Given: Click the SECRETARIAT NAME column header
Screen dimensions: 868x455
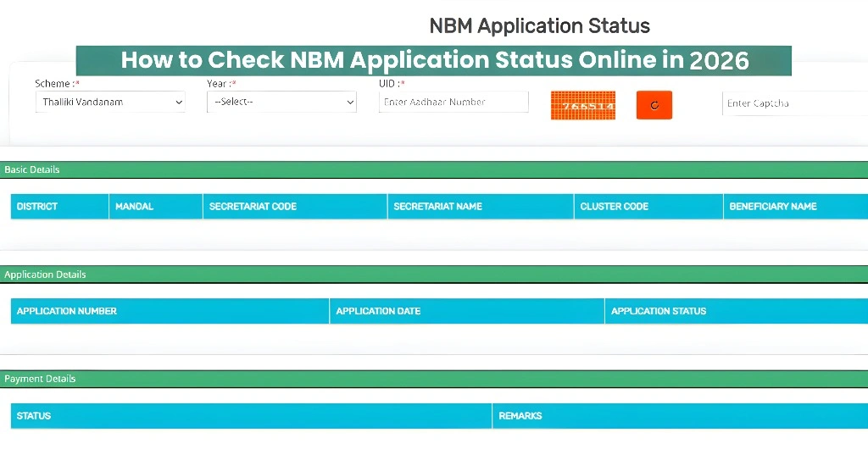Looking at the screenshot, I should click(x=481, y=207).
